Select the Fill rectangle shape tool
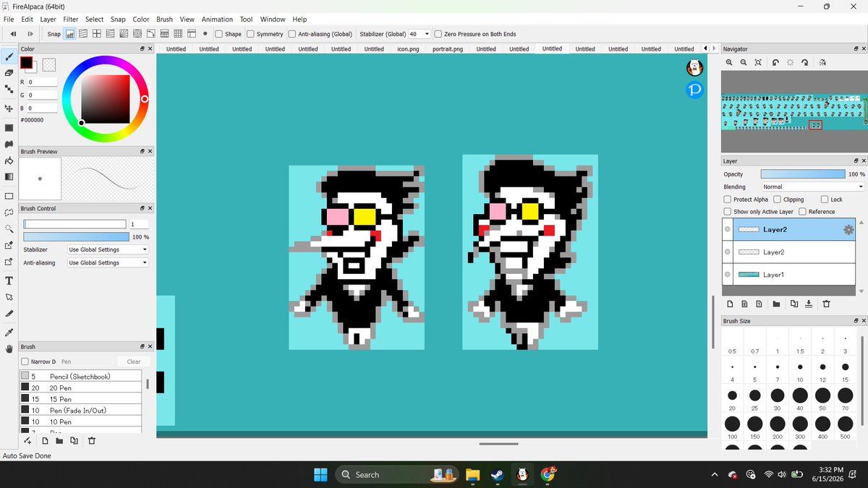The width and height of the screenshot is (868, 488). pyautogui.click(x=9, y=128)
